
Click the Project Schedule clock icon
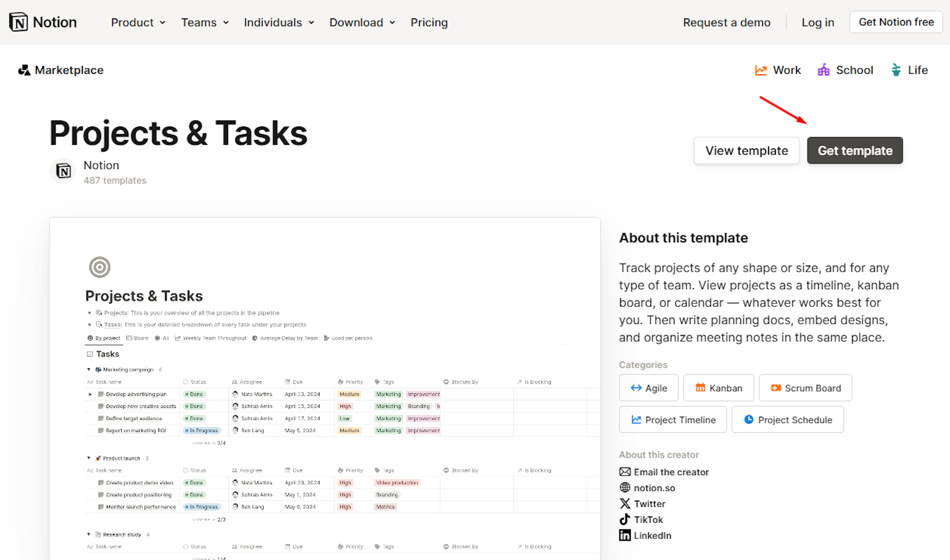click(x=749, y=419)
